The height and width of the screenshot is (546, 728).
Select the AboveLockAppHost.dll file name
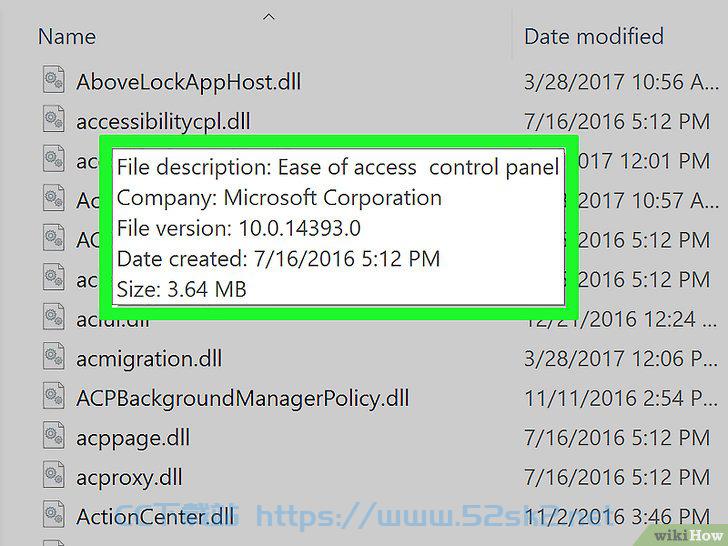(x=188, y=82)
